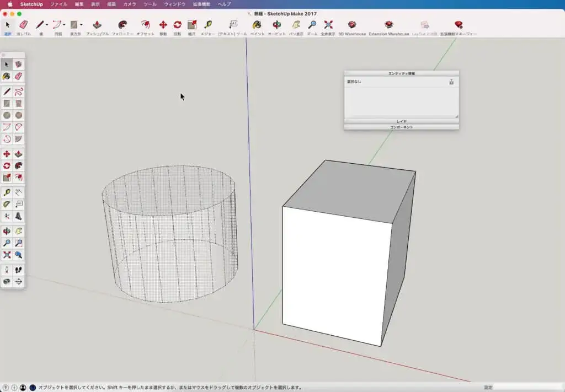
Task: Expand the コンポーネント section in the entity panel
Action: 402,127
